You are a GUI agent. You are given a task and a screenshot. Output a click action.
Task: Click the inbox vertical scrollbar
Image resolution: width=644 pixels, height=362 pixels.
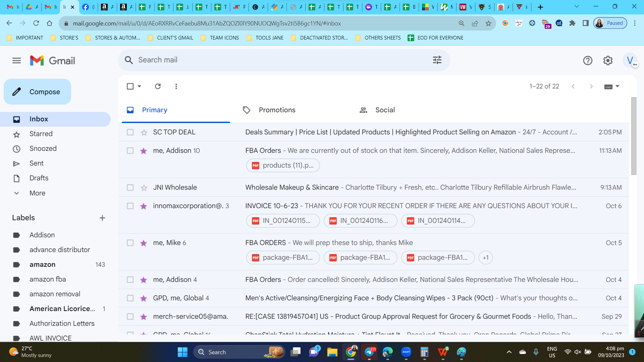[634, 136]
